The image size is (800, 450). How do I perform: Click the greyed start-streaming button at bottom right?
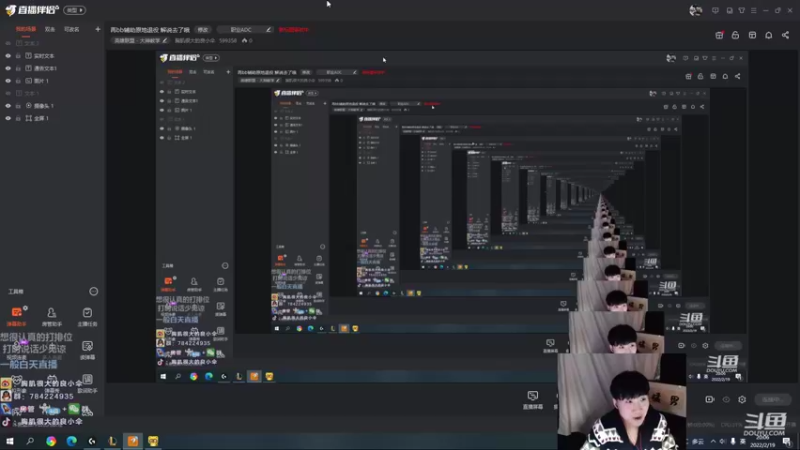tap(772, 399)
